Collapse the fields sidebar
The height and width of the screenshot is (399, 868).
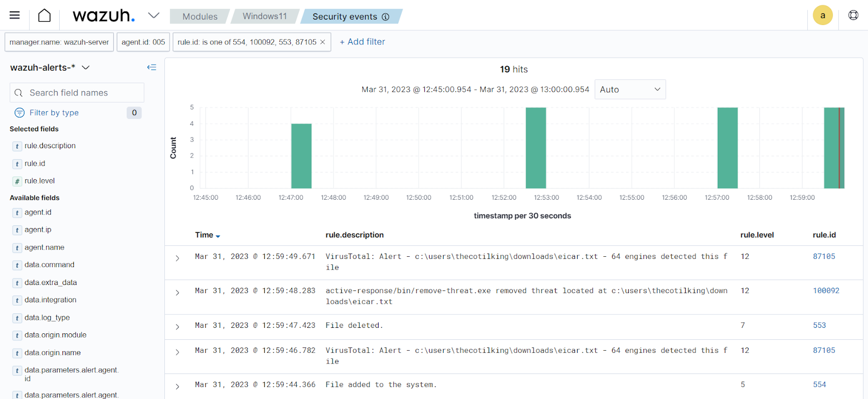[151, 67]
